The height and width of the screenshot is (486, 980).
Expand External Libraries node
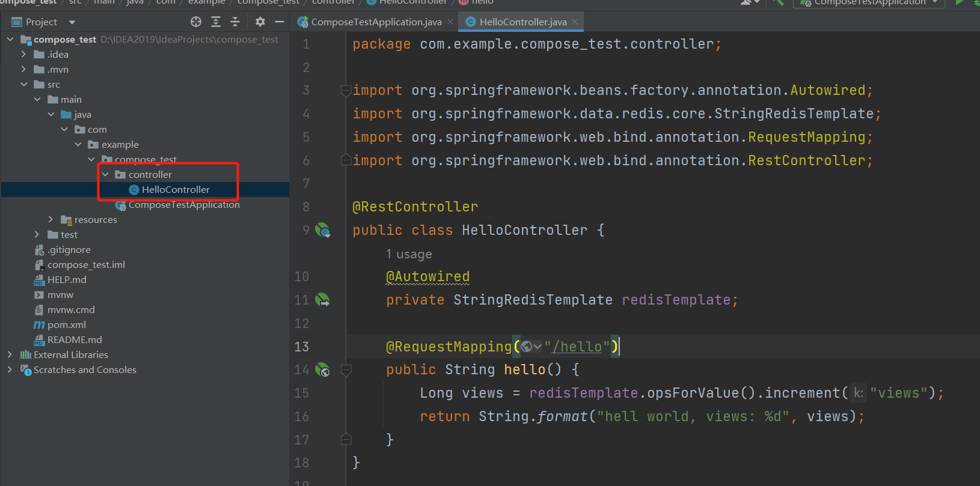point(10,355)
